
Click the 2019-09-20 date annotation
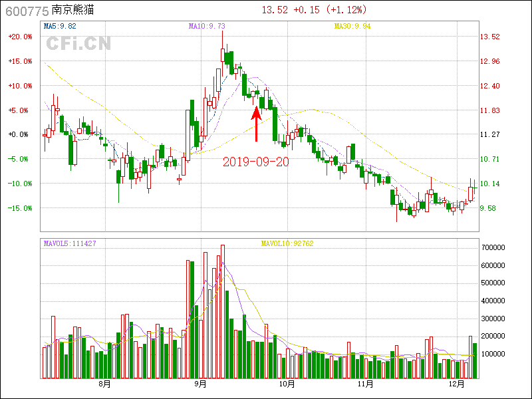256,162
